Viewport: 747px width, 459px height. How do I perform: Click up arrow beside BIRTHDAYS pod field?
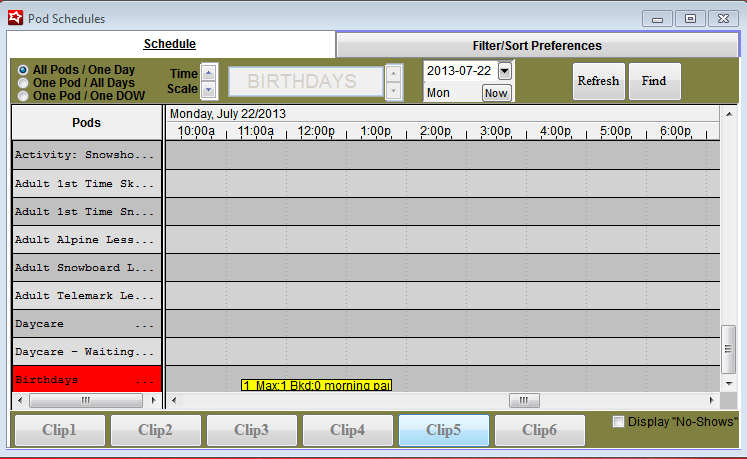pyautogui.click(x=394, y=73)
